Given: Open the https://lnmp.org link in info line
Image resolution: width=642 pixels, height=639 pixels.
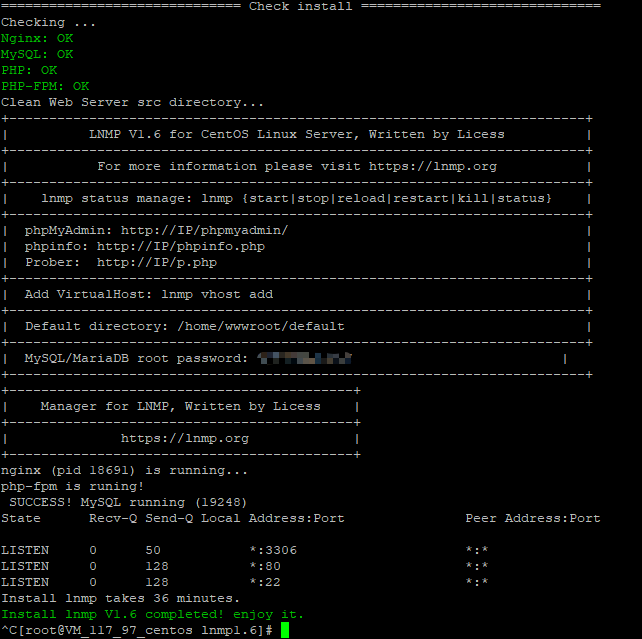Looking at the screenshot, I should click(433, 167).
